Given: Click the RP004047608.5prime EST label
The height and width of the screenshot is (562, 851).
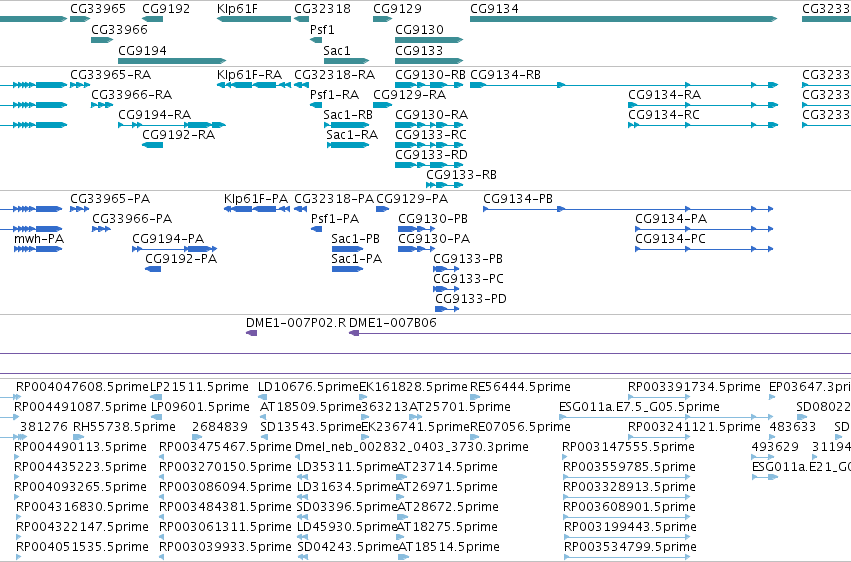Looking at the screenshot, I should (x=82, y=387).
